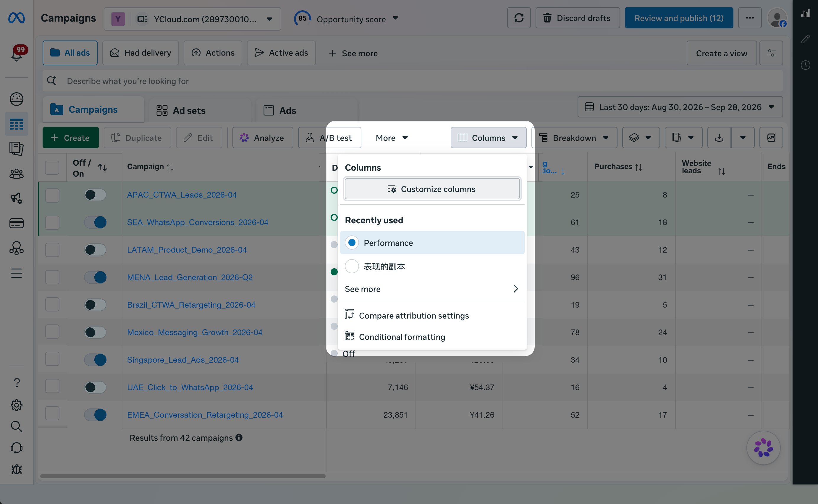Image resolution: width=818 pixels, height=504 pixels.
Task: Open the billing card icon in sidebar
Action: click(x=16, y=223)
